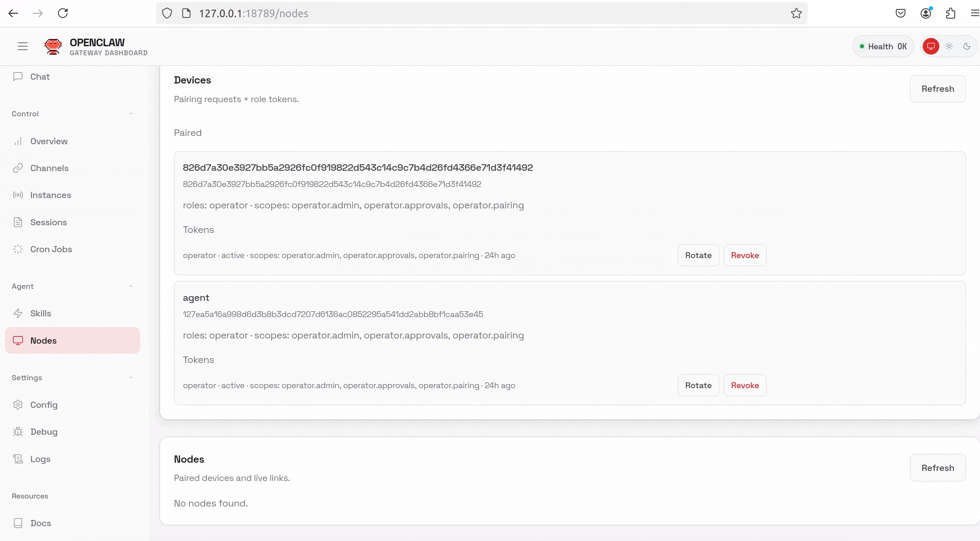Enable dark theme with moon icon
980x541 pixels.
click(x=967, y=47)
